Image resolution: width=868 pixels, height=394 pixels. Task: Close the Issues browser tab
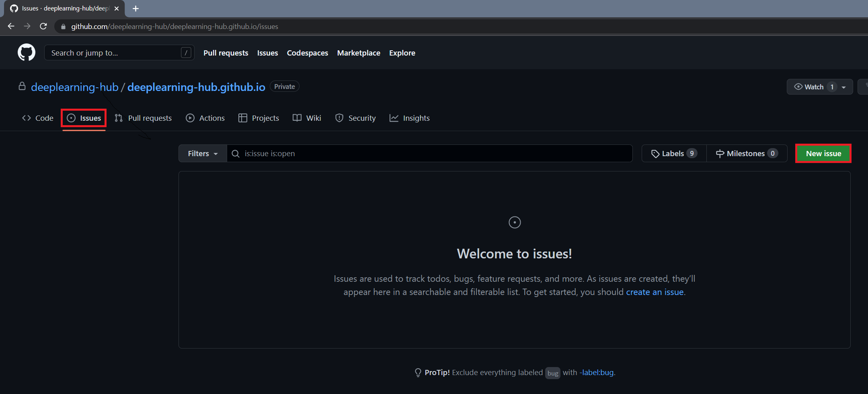coord(117,8)
